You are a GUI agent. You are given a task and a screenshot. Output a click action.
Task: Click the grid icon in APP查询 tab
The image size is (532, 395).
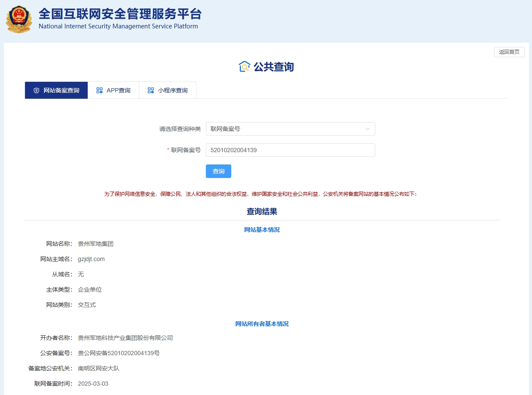coord(100,90)
